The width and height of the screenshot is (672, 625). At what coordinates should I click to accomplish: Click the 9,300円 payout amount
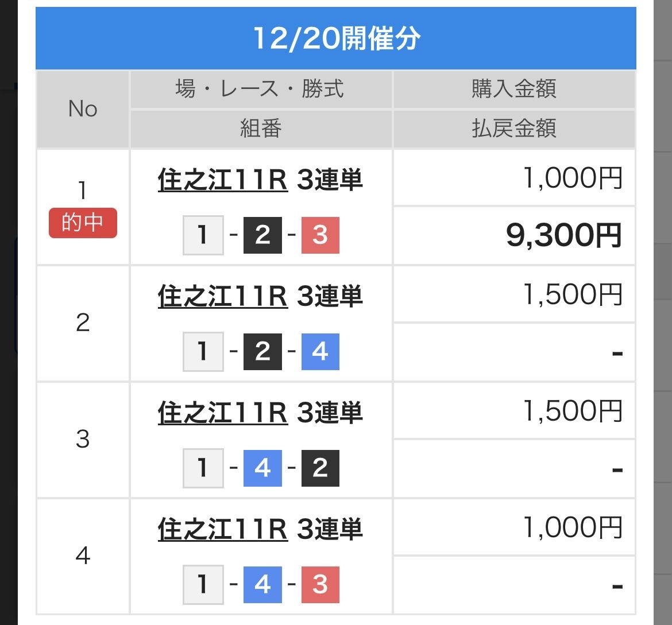tap(564, 235)
